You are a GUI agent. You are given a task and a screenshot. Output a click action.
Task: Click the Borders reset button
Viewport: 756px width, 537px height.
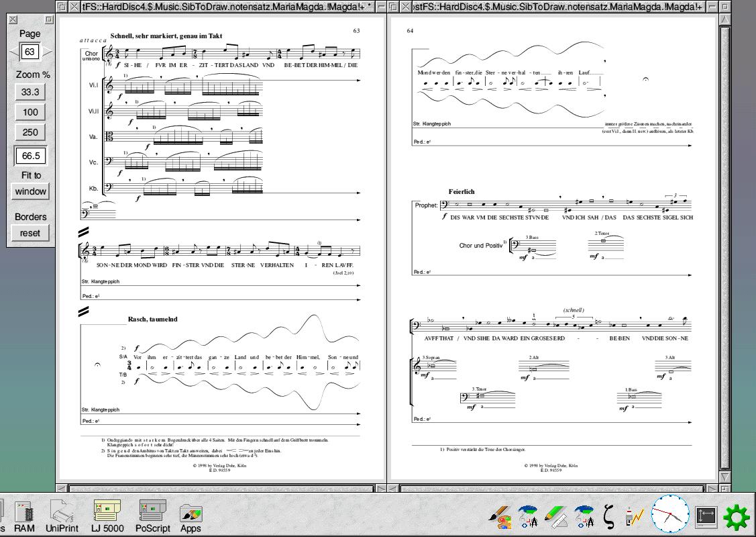pyautogui.click(x=30, y=233)
